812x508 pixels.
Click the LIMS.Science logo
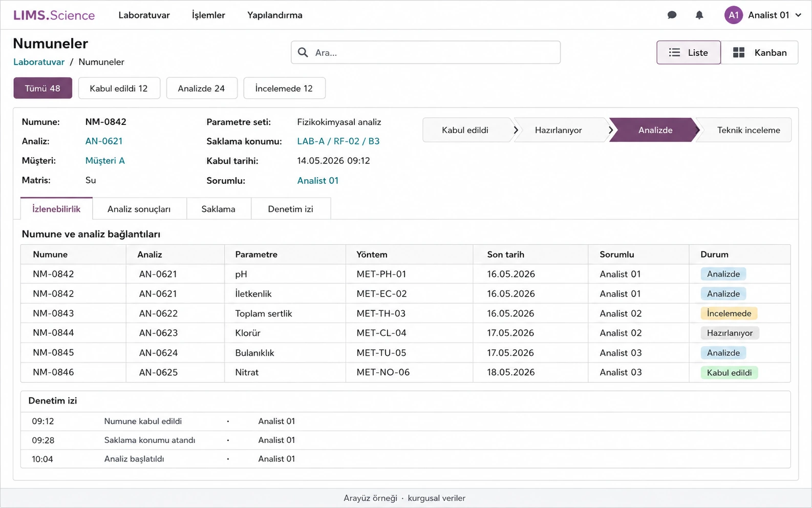(54, 15)
